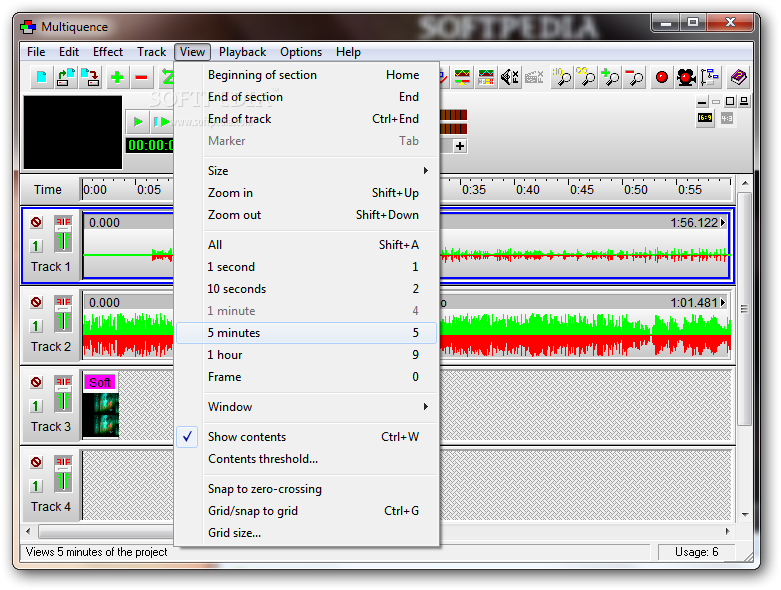Click the step-play button beside Play
Viewport: 781px width, 590px height.
click(x=161, y=121)
